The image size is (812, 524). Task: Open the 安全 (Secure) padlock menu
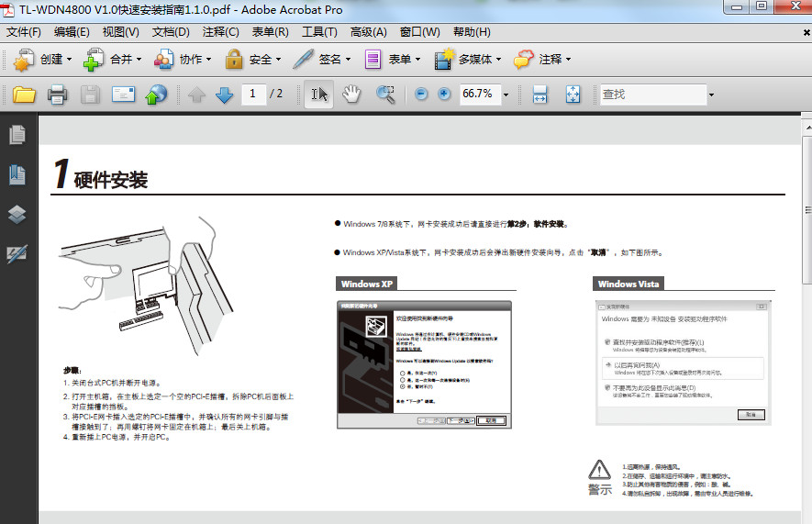[x=252, y=60]
